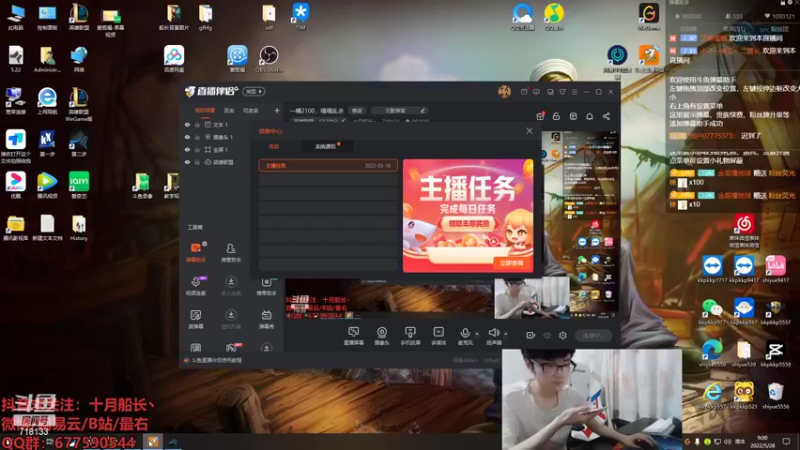Hide the 英雄联盟 layer
Viewport: 800px width, 450px height.
pos(187,162)
